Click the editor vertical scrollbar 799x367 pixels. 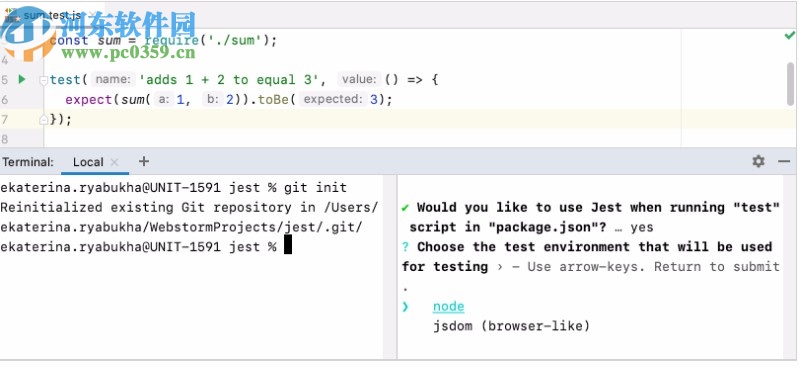coord(790,84)
